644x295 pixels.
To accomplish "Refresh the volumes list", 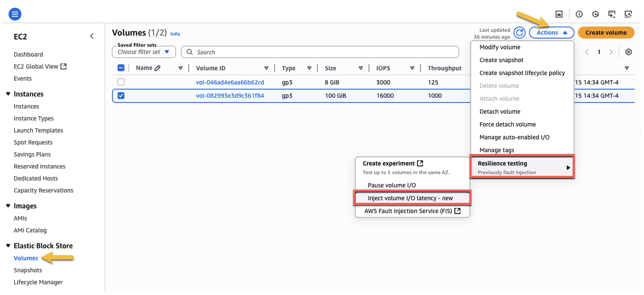I will tap(520, 32).
